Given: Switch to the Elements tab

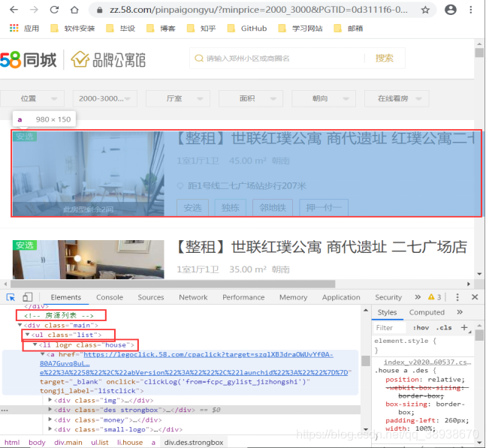Looking at the screenshot, I should click(65, 297).
